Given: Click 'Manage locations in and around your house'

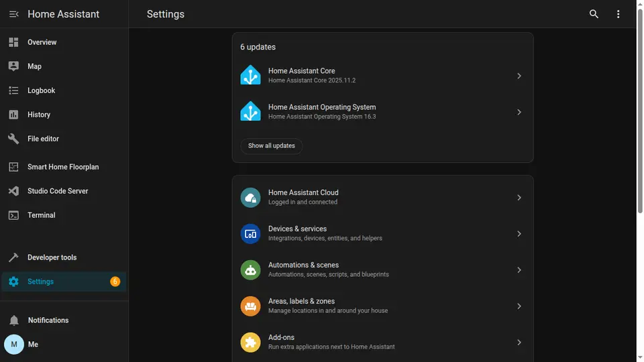Looking at the screenshot, I should (x=328, y=310).
